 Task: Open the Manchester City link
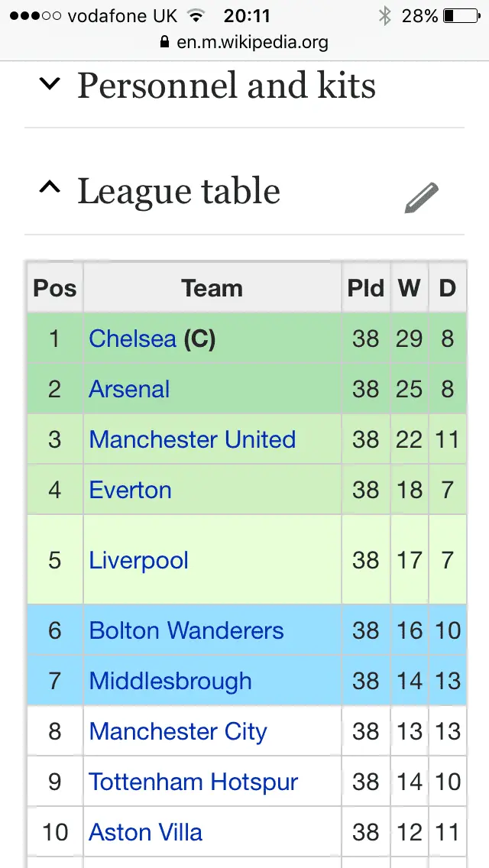point(177,731)
